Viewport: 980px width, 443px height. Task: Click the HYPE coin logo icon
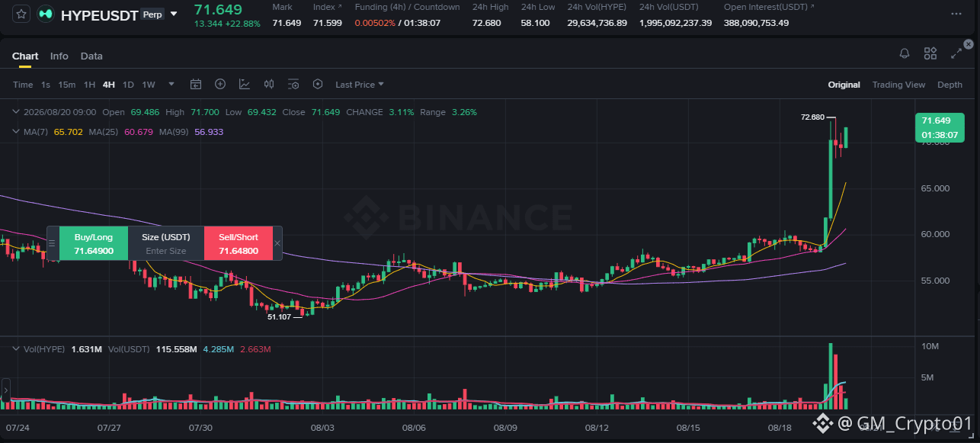[x=46, y=14]
